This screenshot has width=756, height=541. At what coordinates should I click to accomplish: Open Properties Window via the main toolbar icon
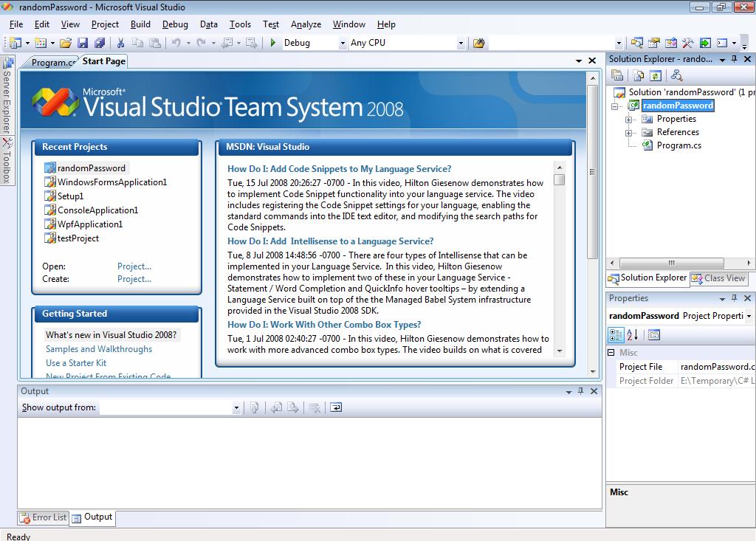click(x=654, y=43)
